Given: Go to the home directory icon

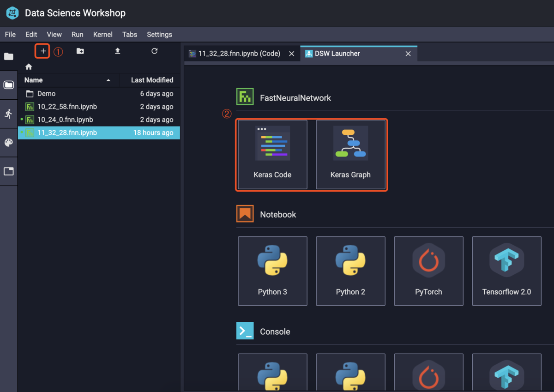Looking at the screenshot, I should (x=29, y=66).
